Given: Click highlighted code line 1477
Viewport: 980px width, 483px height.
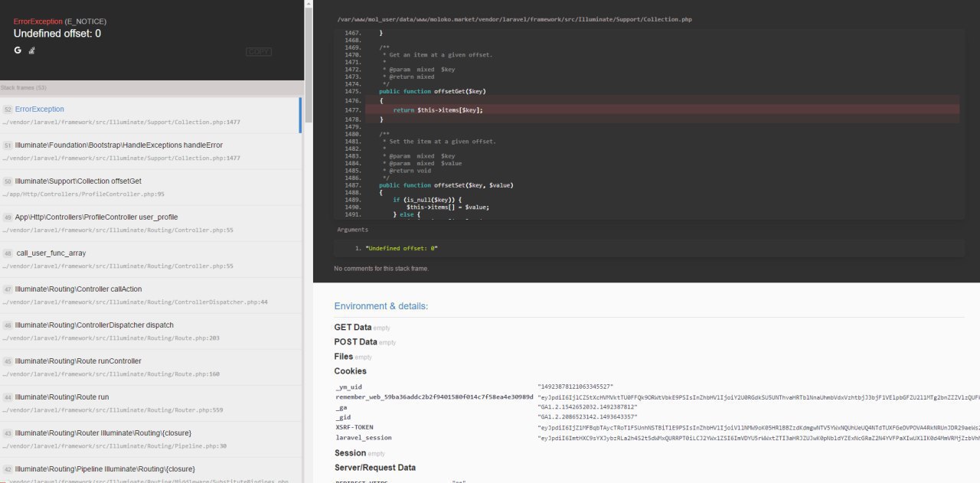Looking at the screenshot, I should tap(662, 110).
